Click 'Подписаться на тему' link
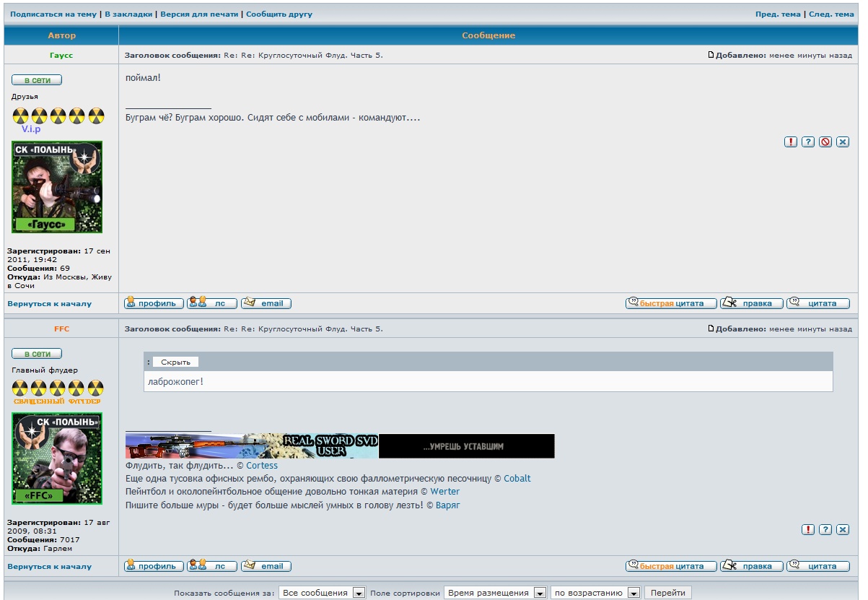This screenshot has height=600, width=868. 53,14
